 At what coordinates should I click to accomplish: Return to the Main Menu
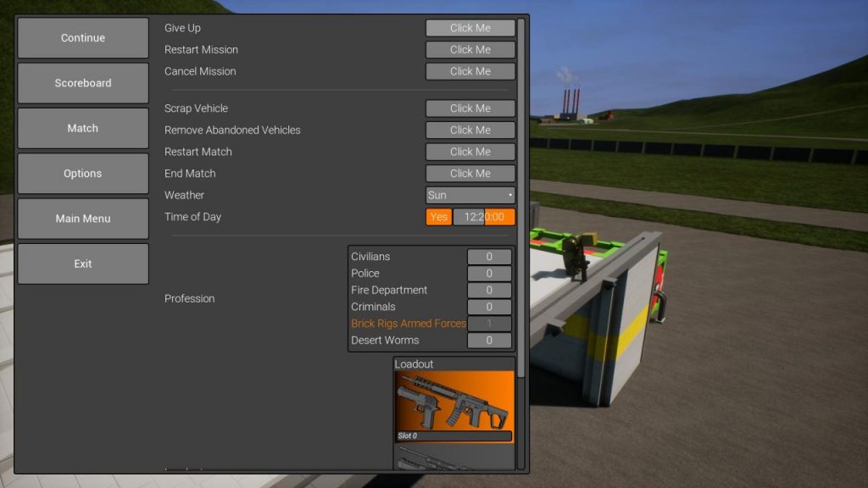[83, 219]
